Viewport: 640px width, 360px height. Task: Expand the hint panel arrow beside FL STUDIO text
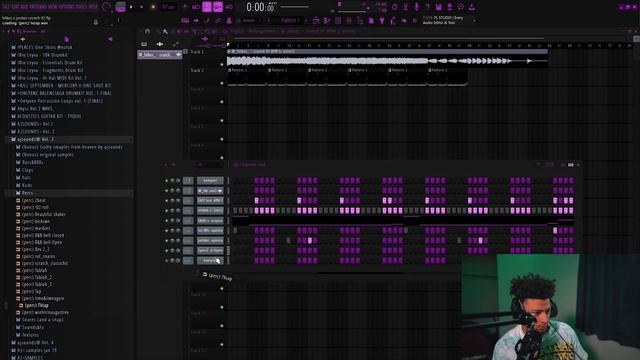(x=474, y=20)
